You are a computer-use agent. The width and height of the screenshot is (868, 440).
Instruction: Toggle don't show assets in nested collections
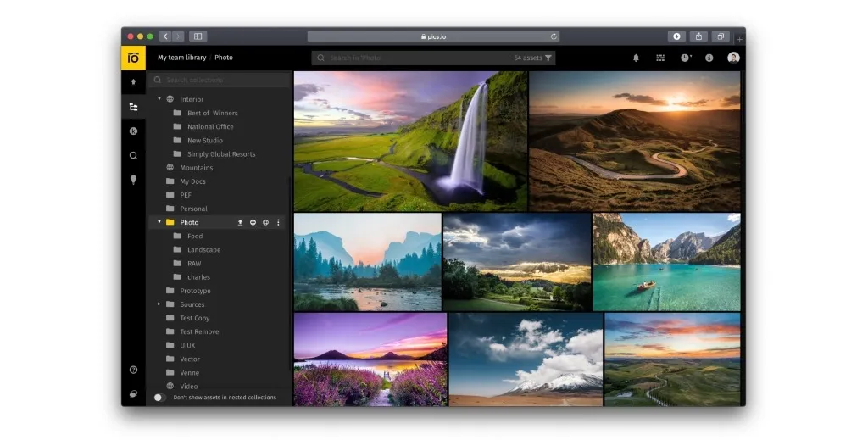(159, 398)
